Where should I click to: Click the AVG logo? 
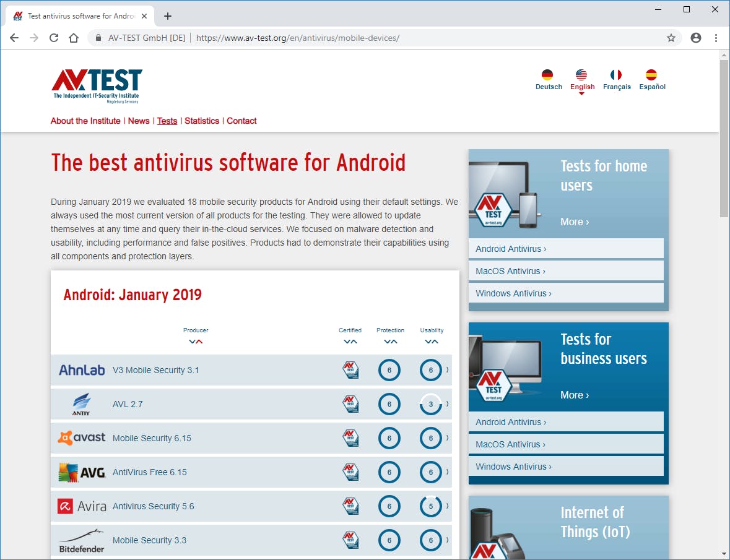click(x=82, y=472)
